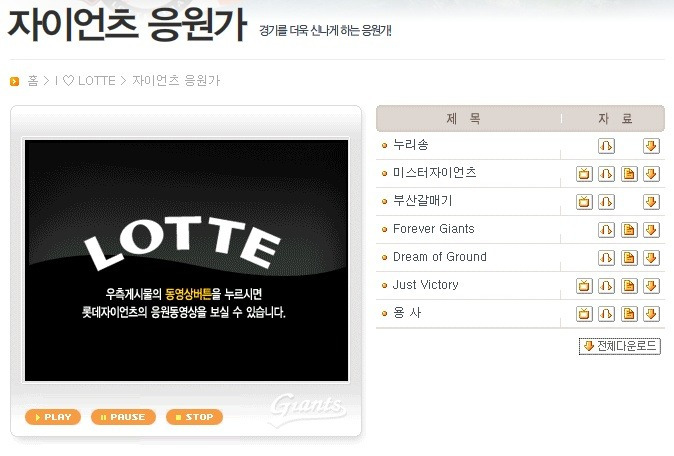Download the 부산갈매기 song

pyautogui.click(x=651, y=202)
